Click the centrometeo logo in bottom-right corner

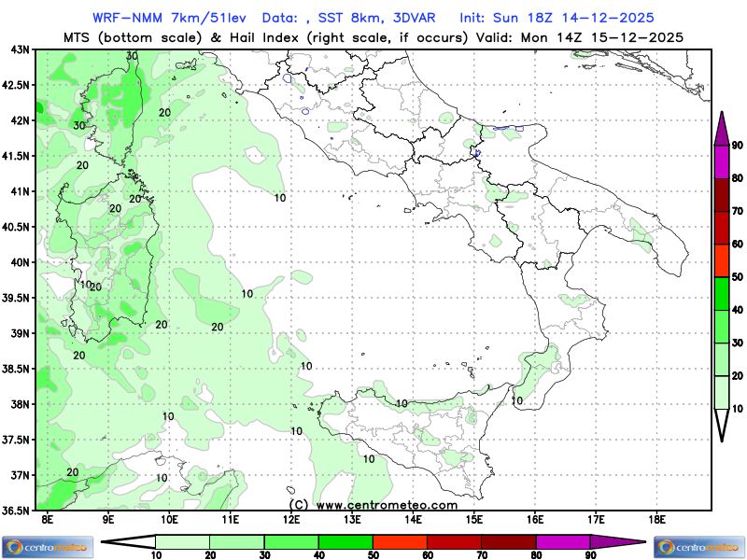point(700,546)
